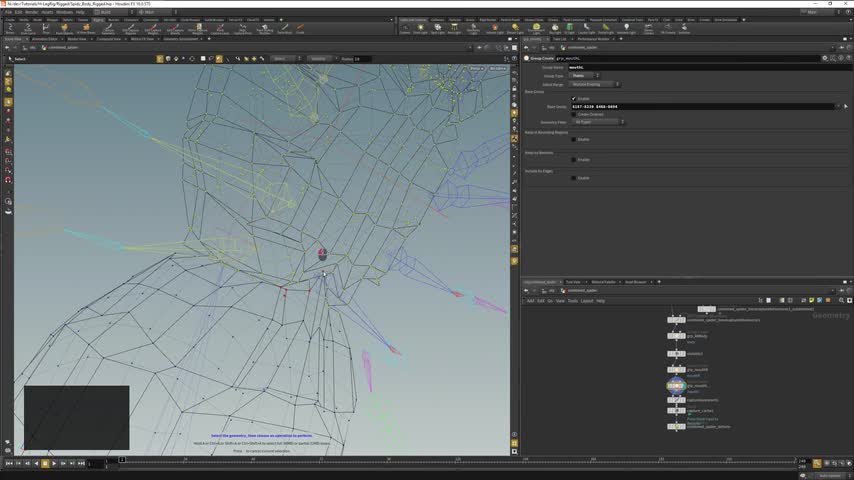854x480 pixels.
Task: Click the capture_cache1 node
Action: (x=677, y=410)
